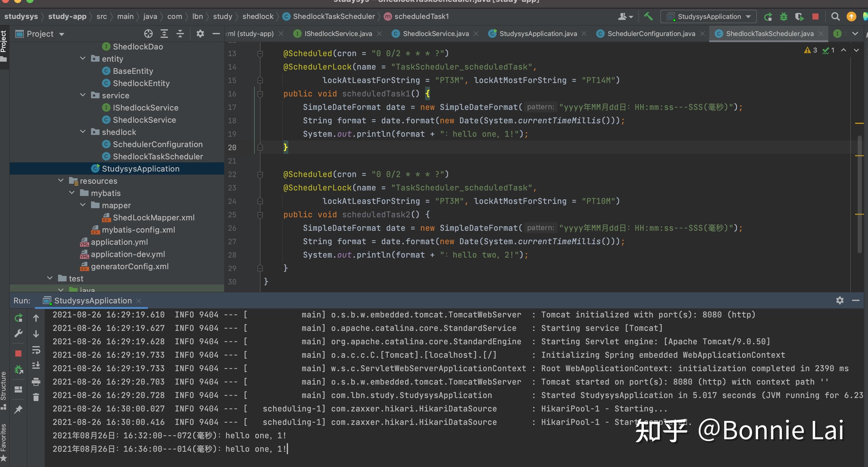Click the study-app breadcrumb in navigation bar
Image resolution: width=868 pixels, height=467 pixels.
(67, 16)
